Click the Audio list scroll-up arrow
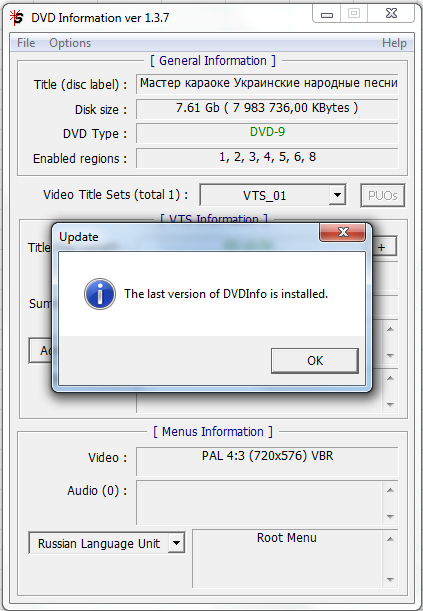The height and width of the screenshot is (611, 423). 390,490
